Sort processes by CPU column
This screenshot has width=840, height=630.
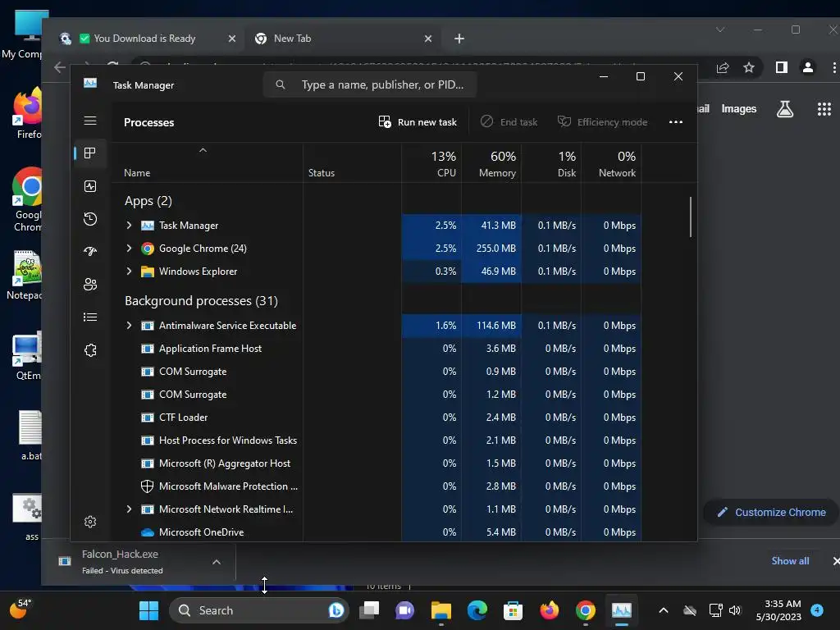pyautogui.click(x=431, y=164)
